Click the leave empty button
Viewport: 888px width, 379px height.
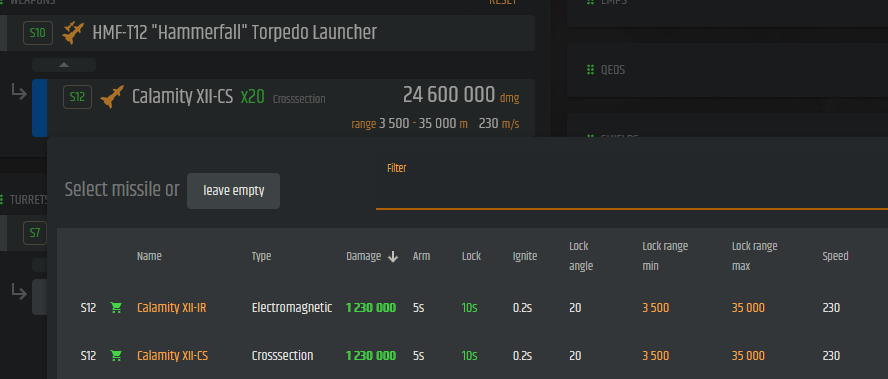pos(233,191)
